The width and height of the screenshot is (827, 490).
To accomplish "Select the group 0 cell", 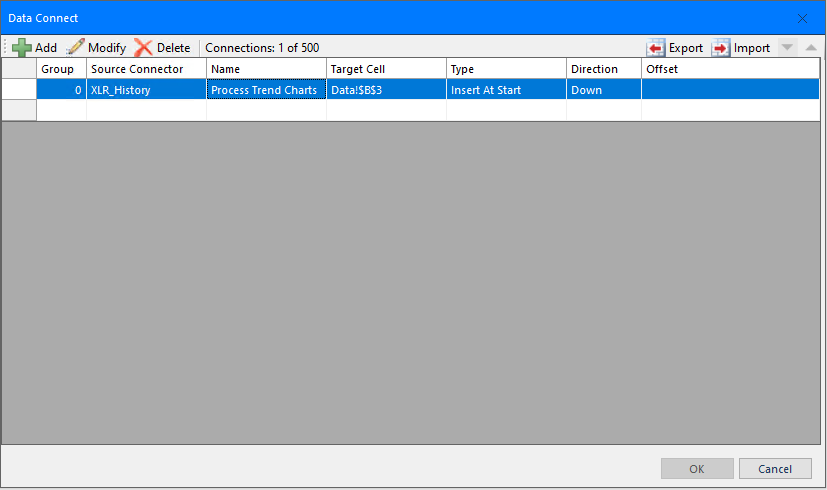I will coord(61,90).
